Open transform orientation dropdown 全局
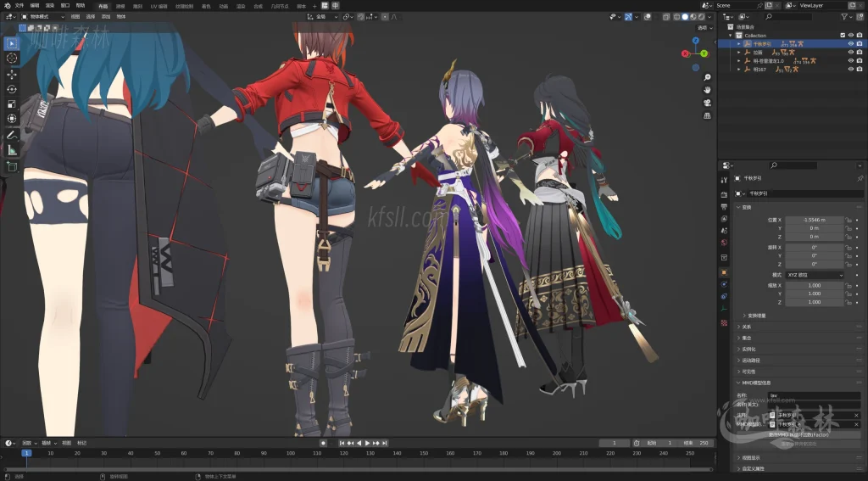Viewport: 868px width, 481px height. (x=323, y=17)
